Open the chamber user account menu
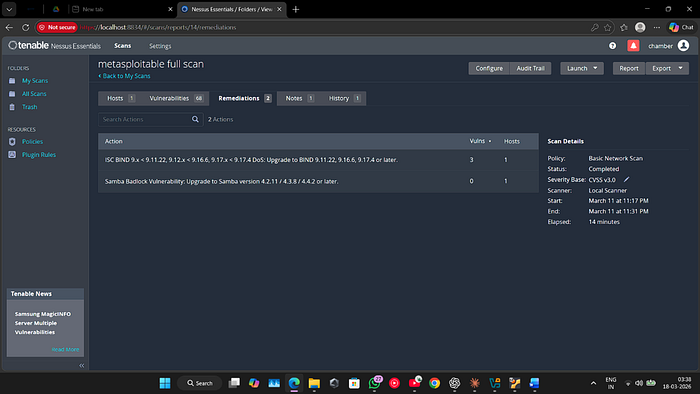 click(x=668, y=46)
